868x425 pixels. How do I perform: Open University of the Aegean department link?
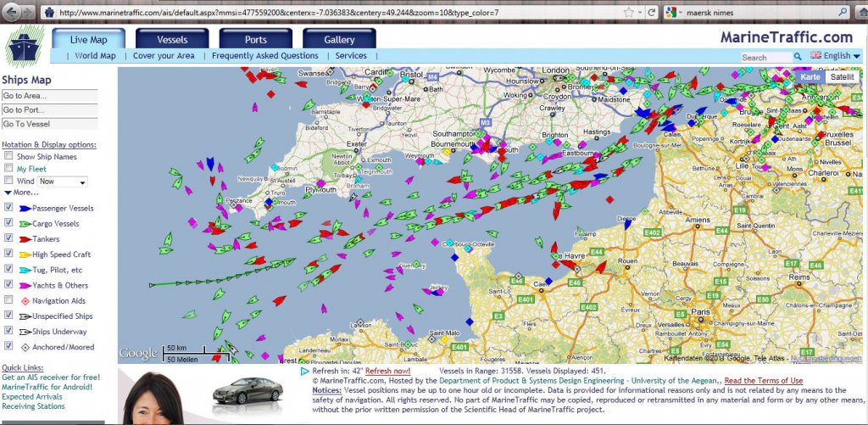click(580, 380)
